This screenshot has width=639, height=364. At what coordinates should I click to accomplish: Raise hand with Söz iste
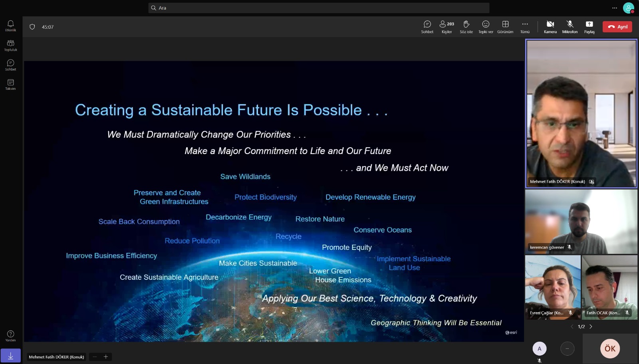tap(466, 27)
